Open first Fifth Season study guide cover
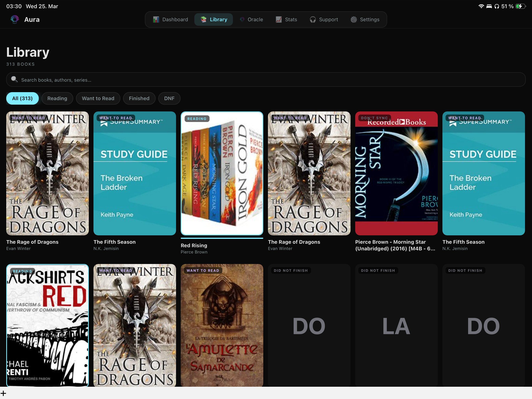This screenshot has width=532, height=399. pos(135,173)
